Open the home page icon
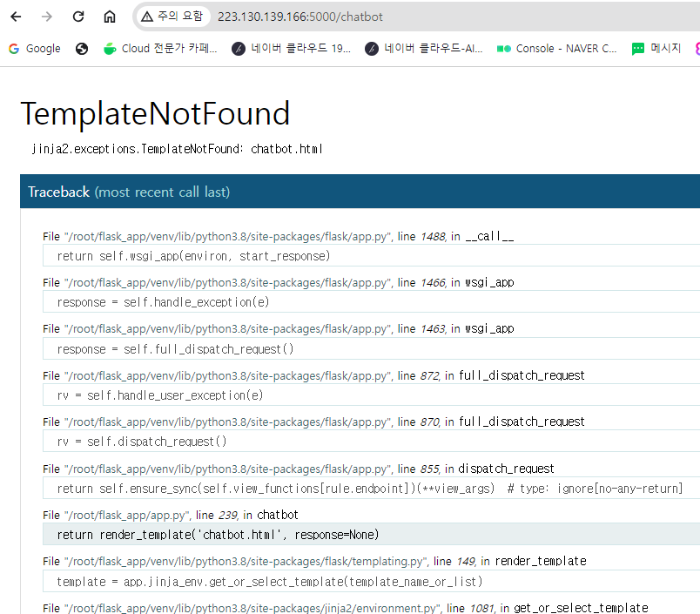 (x=110, y=17)
